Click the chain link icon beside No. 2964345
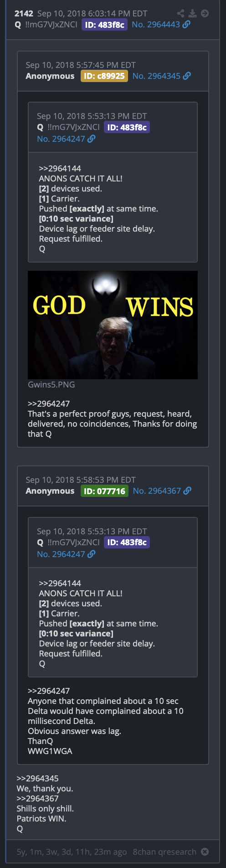 pos(187,76)
